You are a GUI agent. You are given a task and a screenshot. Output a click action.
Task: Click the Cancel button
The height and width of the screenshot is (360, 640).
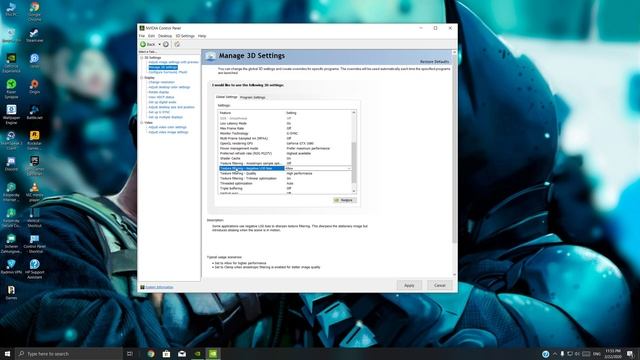[440, 285]
